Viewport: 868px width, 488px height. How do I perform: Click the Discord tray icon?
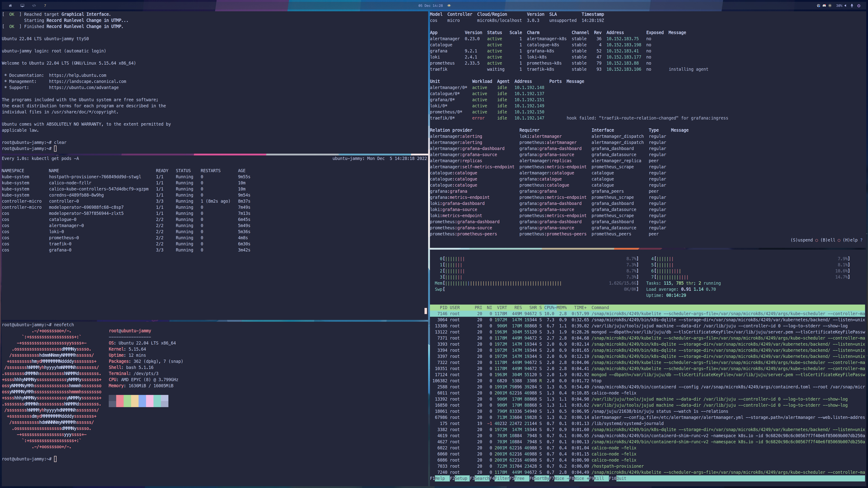point(824,6)
